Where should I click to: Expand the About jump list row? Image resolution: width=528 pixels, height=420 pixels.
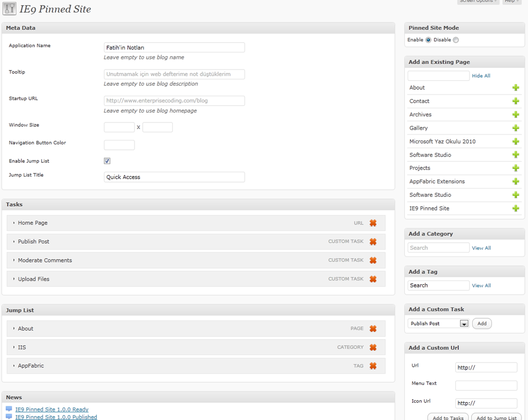14,329
